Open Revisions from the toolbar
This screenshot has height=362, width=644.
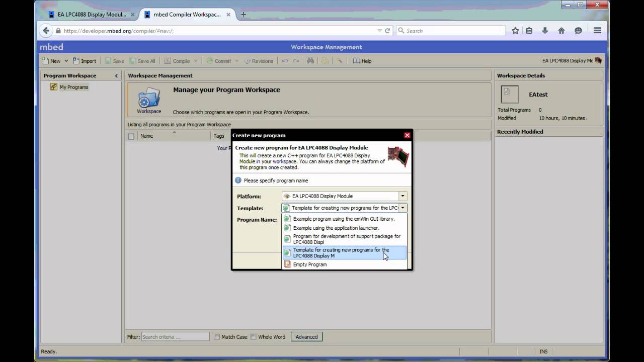click(259, 61)
